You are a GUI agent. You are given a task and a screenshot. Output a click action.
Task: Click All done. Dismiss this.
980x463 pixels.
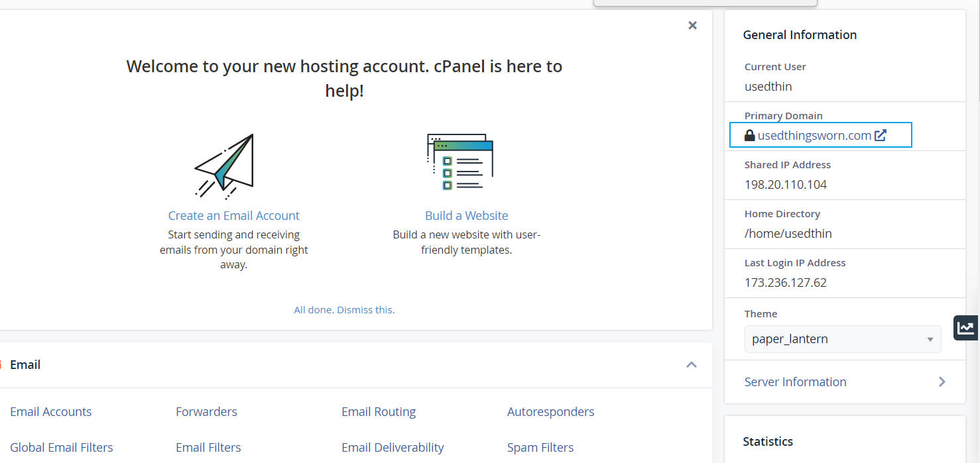(344, 309)
